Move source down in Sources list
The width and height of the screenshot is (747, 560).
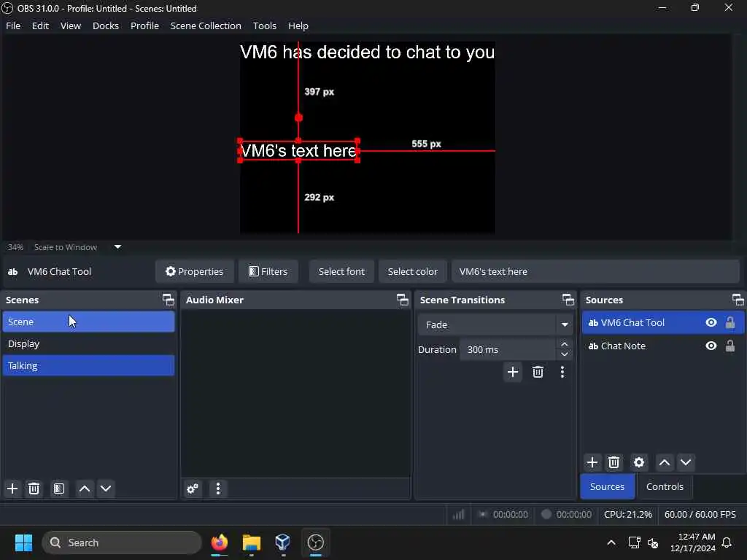pyautogui.click(x=686, y=462)
